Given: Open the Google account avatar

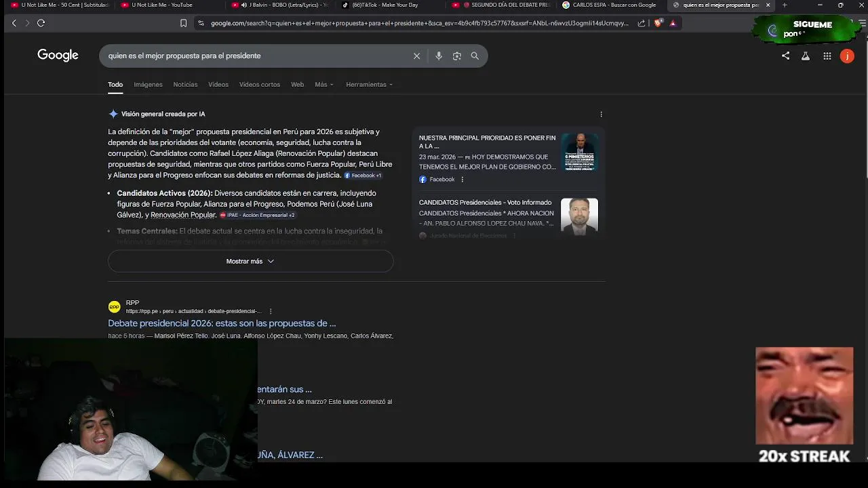Looking at the screenshot, I should [847, 56].
